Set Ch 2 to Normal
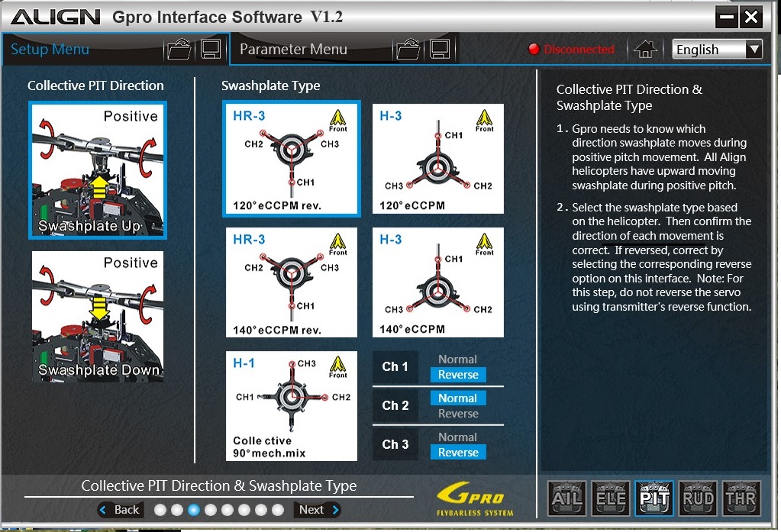This screenshot has width=781, height=532. tap(458, 398)
